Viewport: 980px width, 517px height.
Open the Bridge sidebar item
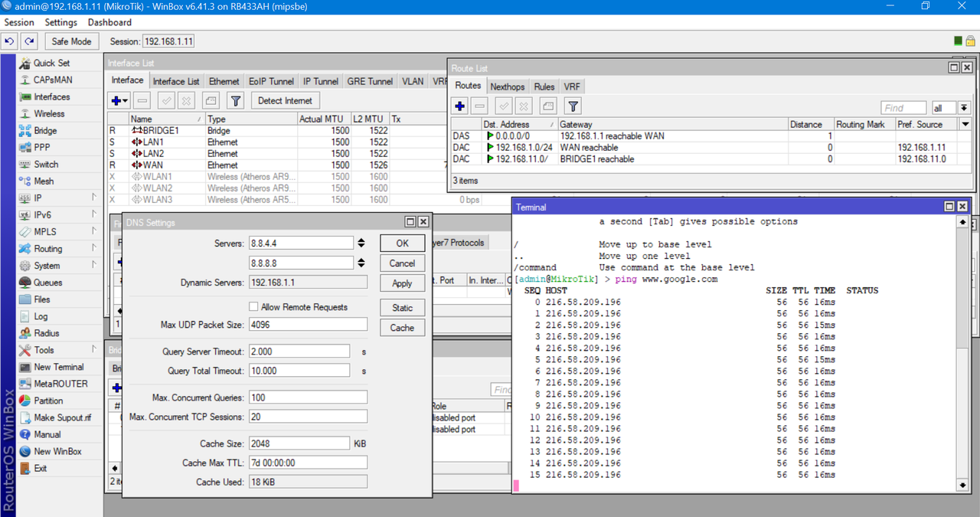point(45,130)
